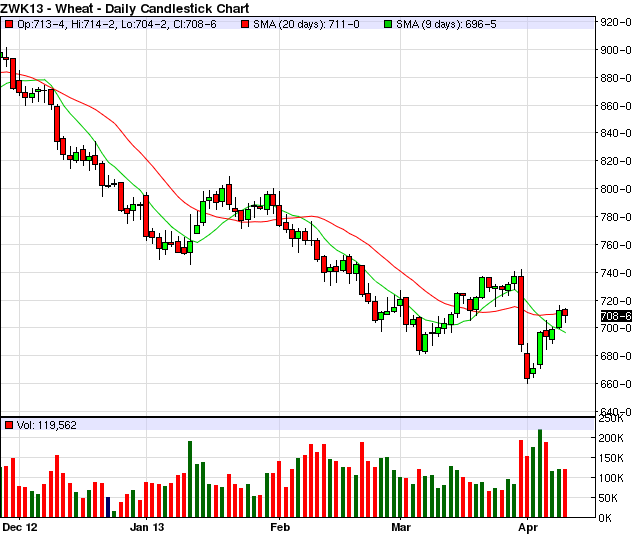The width and height of the screenshot is (640, 536).
Task: Click the 720-0 price axis label
Action: tap(616, 301)
